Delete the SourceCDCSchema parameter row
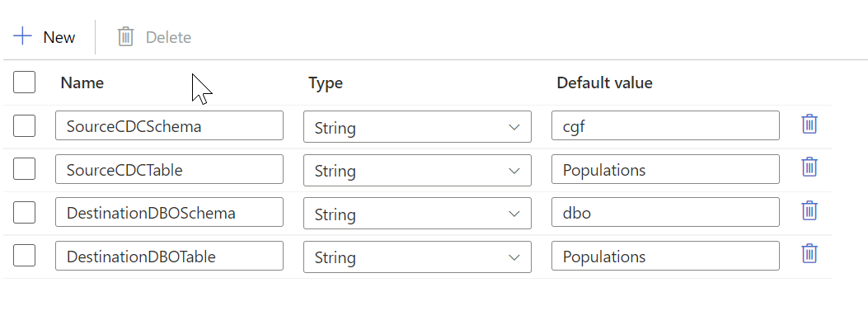Image resolution: width=868 pixels, height=325 pixels. [x=809, y=124]
